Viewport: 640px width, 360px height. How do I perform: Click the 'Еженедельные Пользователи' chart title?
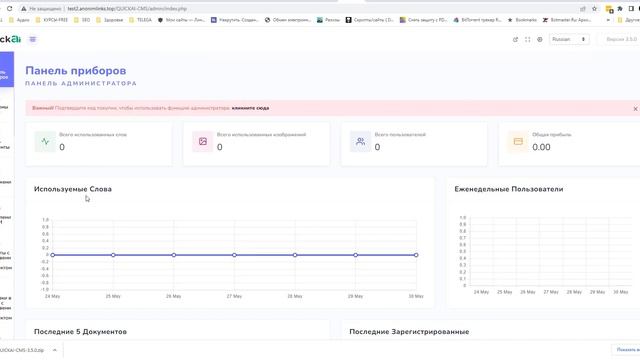(x=509, y=189)
